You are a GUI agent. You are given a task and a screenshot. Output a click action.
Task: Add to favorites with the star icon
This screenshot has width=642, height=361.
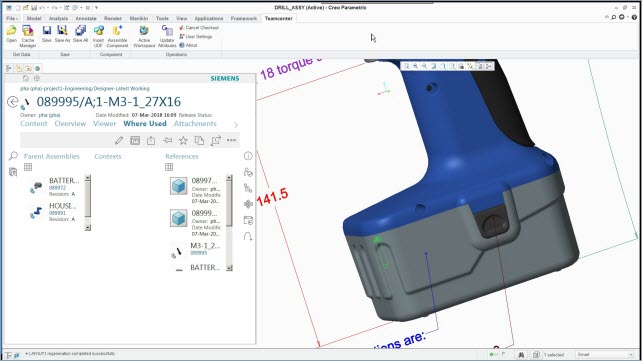tap(183, 140)
